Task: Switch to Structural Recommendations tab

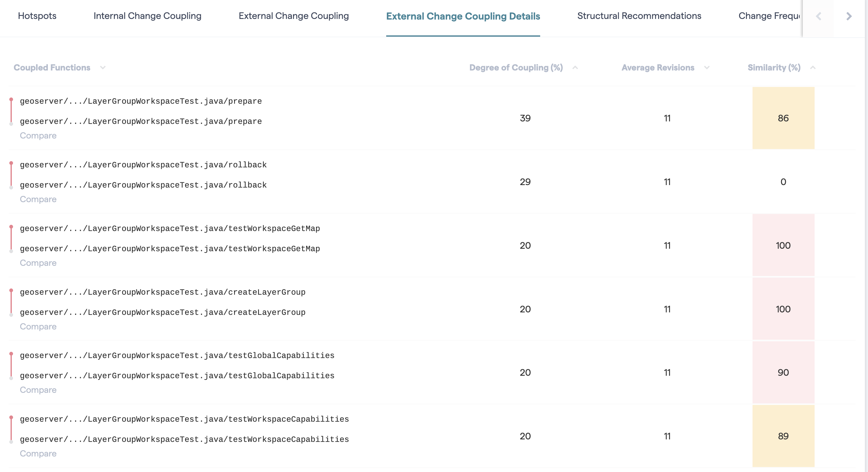Action: (639, 16)
